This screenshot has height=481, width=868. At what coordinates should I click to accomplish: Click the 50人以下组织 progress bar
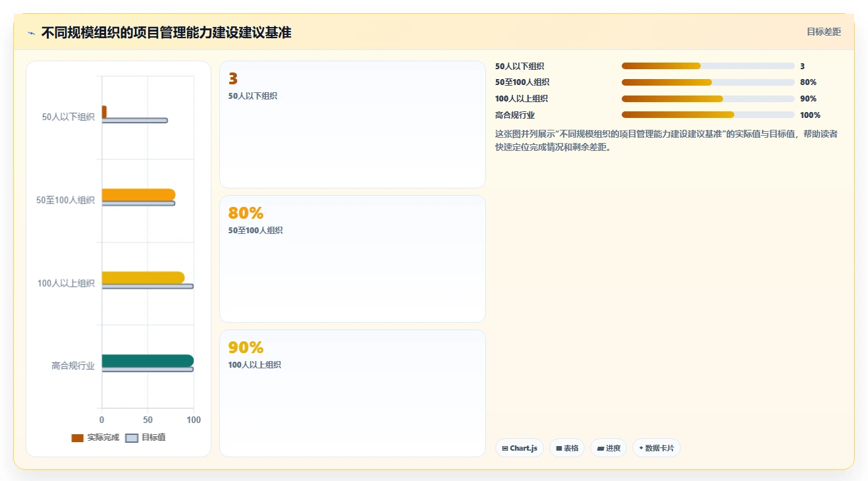[x=708, y=66]
